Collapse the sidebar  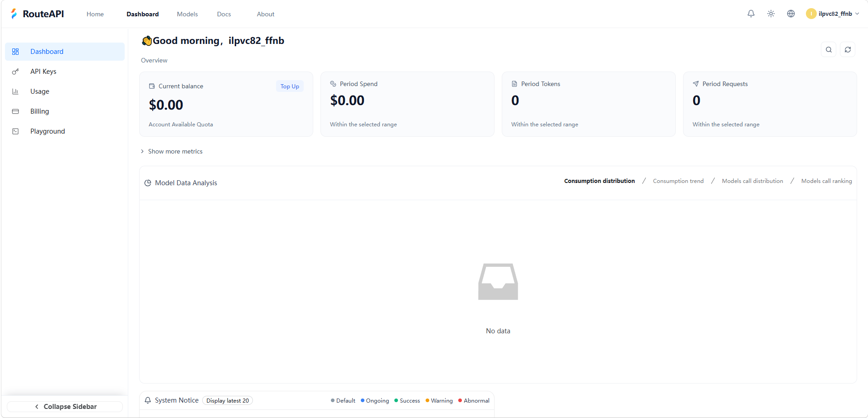(x=65, y=407)
